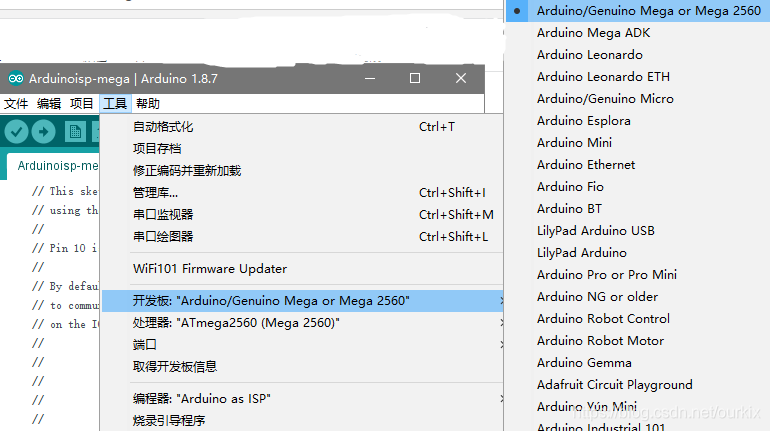Expand 开发板 board submenu

pos(302,301)
